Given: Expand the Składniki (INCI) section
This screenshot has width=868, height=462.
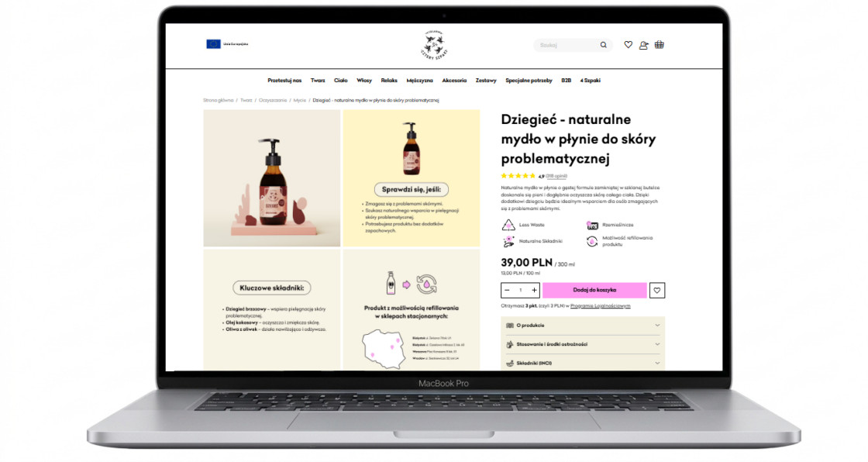Looking at the screenshot, I should click(583, 362).
